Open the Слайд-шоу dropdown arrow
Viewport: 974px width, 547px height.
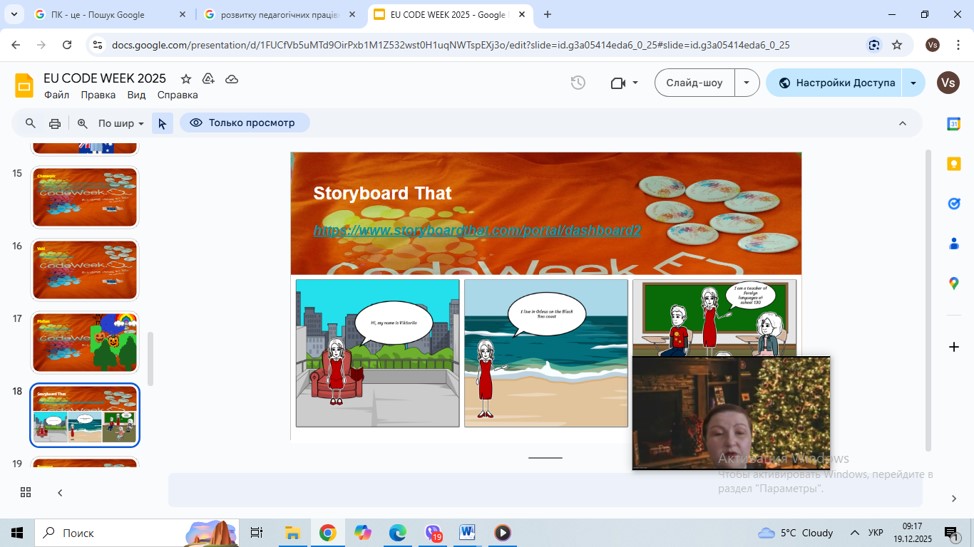pyautogui.click(x=746, y=83)
